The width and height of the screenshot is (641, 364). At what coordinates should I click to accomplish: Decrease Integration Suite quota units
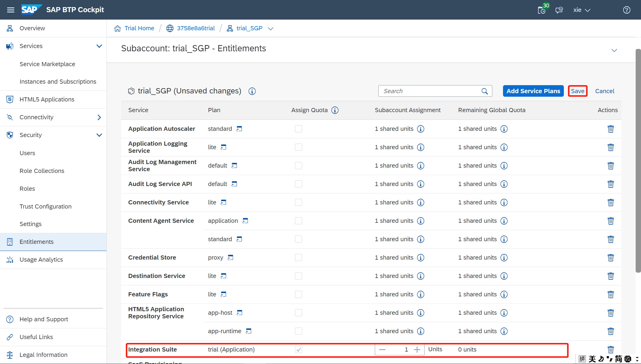pos(382,350)
